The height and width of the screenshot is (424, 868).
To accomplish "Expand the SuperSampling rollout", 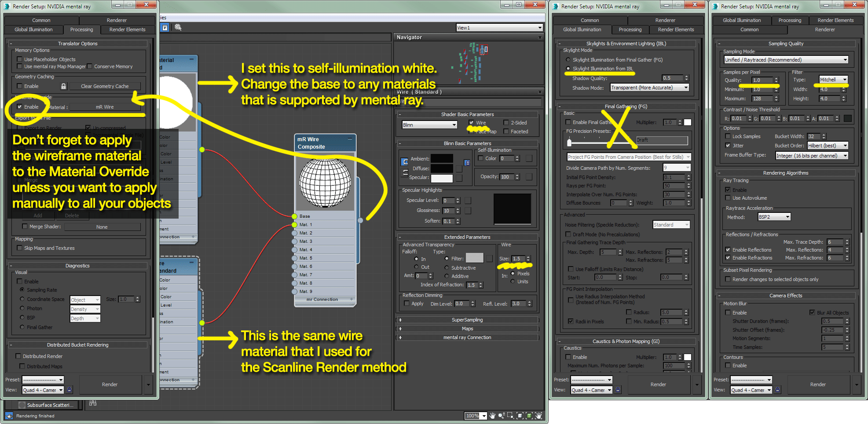I will pyautogui.click(x=467, y=320).
